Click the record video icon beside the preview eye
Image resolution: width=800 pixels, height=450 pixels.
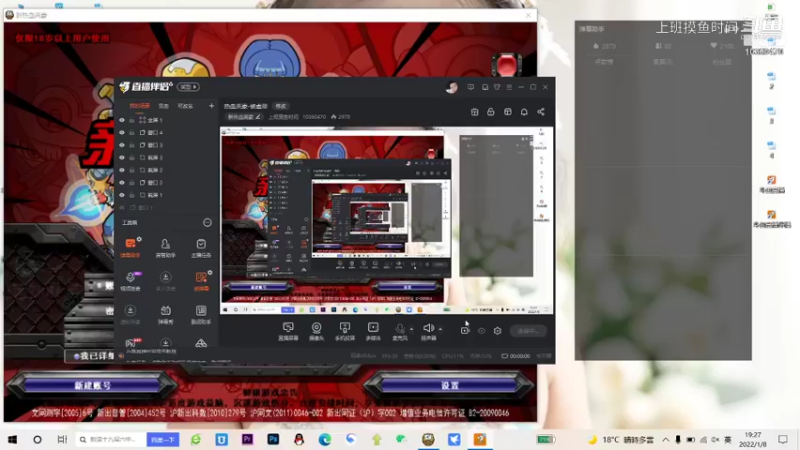click(465, 331)
